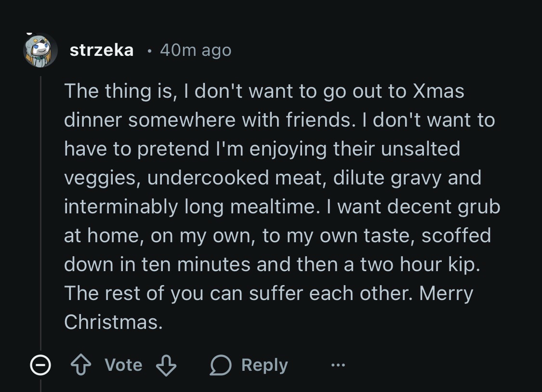
Task: Open strzeka's avatar image
Action: pos(40,50)
